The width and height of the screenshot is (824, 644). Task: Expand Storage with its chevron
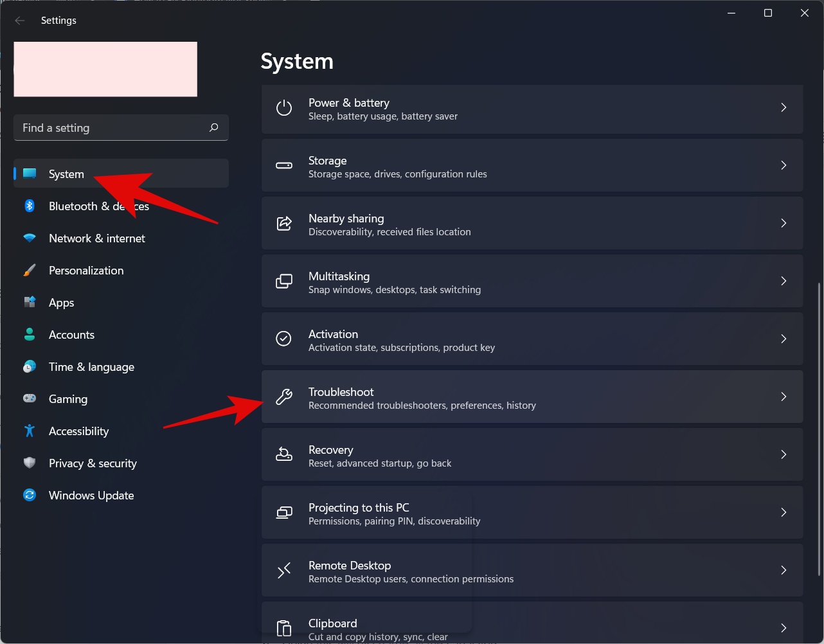click(784, 165)
